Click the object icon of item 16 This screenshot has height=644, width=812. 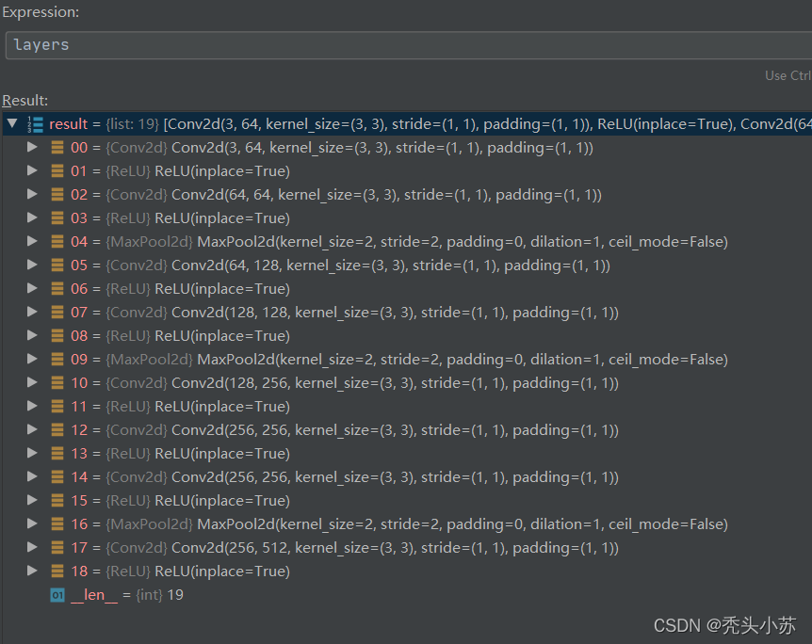pos(57,524)
